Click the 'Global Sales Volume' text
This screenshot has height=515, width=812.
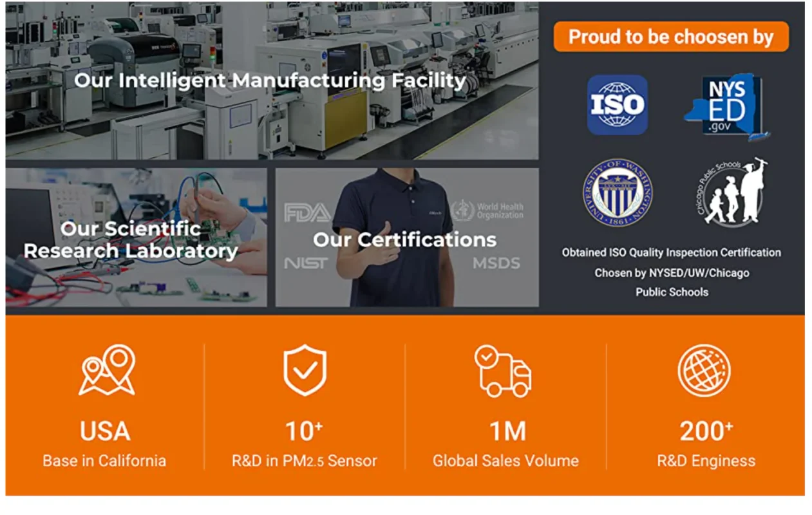pyautogui.click(x=505, y=461)
